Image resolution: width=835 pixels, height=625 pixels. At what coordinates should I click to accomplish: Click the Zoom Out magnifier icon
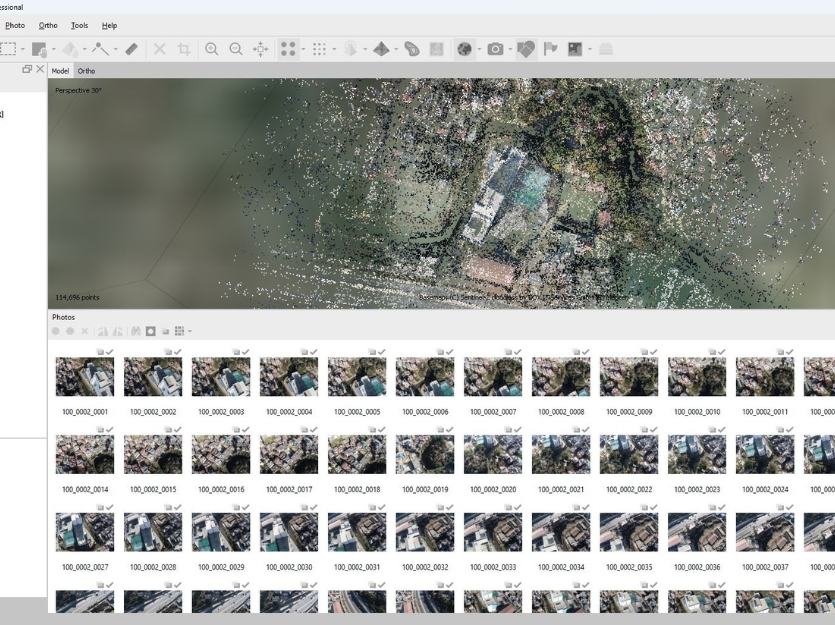(238, 47)
